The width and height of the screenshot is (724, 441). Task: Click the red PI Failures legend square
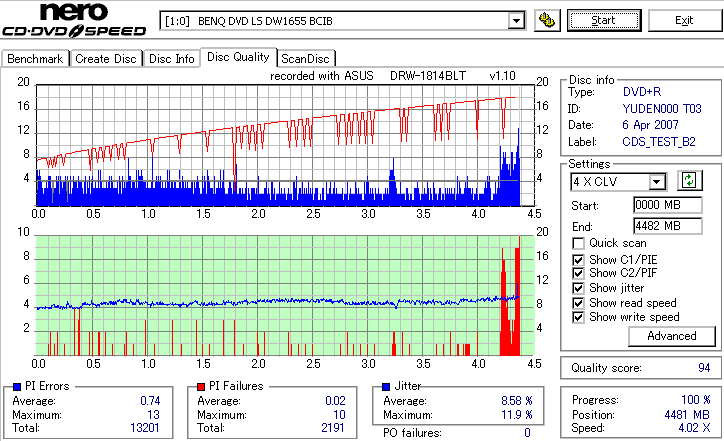click(201, 387)
